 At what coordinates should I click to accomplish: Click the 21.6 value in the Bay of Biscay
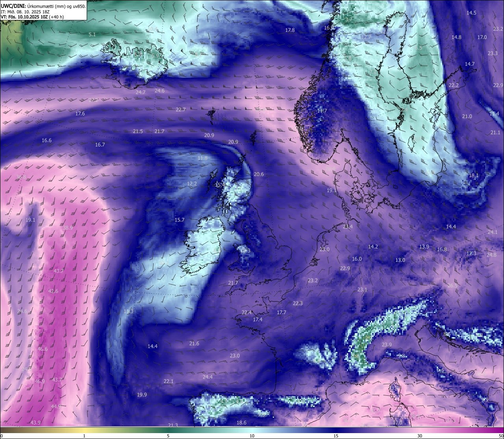(194, 344)
